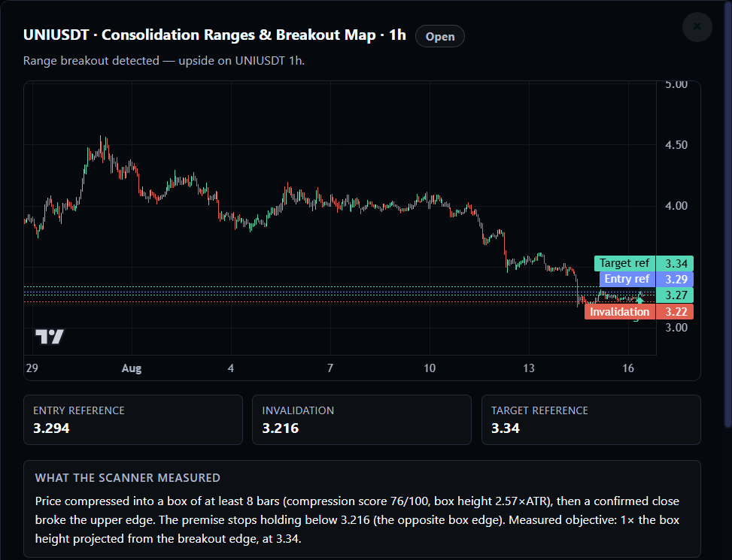Viewport: 732px width, 560px height.
Task: Click the dialog vertical scrollbar
Action: pyautogui.click(x=727, y=213)
